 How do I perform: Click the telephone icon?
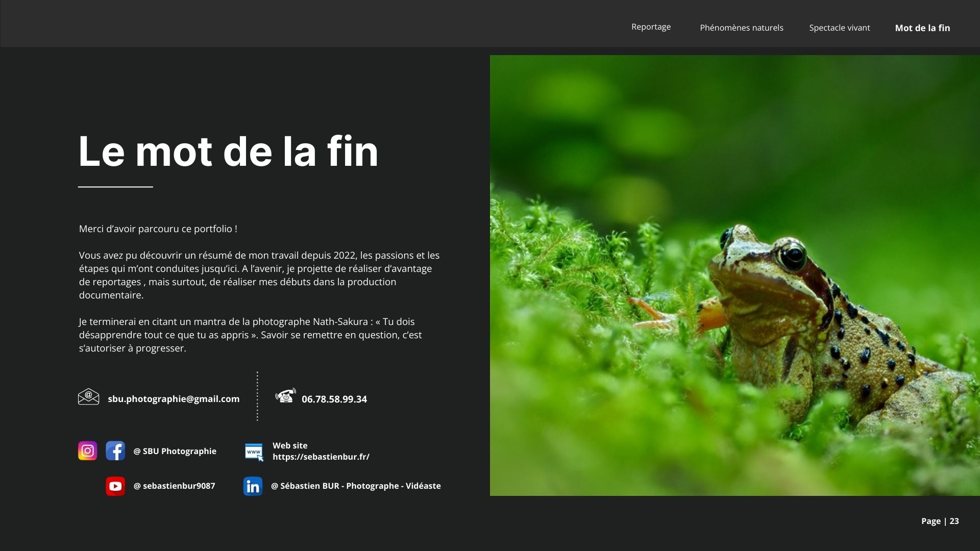[x=285, y=396]
